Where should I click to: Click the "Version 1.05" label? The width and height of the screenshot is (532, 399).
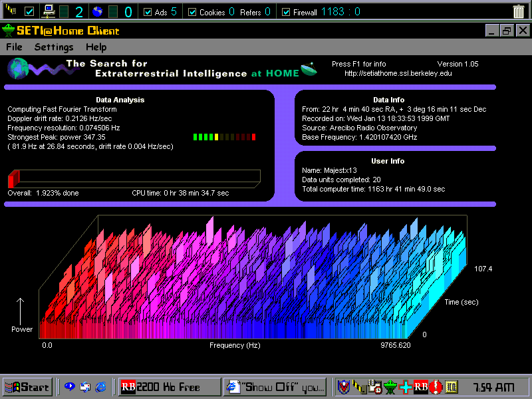[458, 64]
